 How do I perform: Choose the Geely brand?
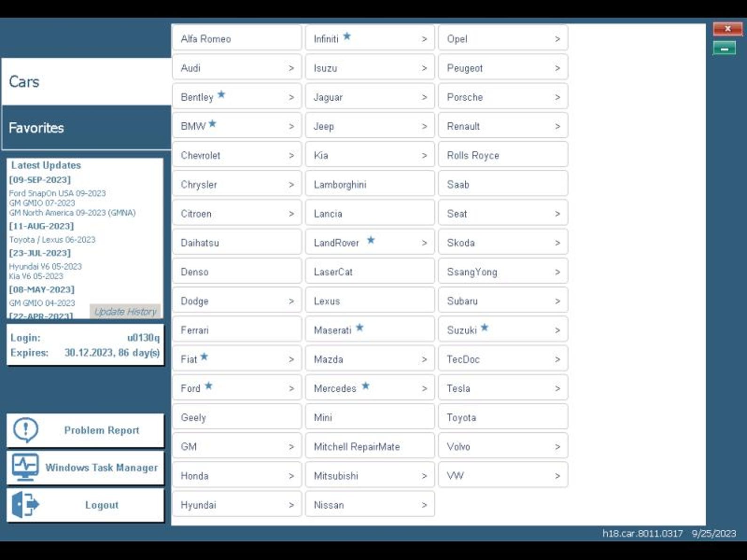point(237,417)
